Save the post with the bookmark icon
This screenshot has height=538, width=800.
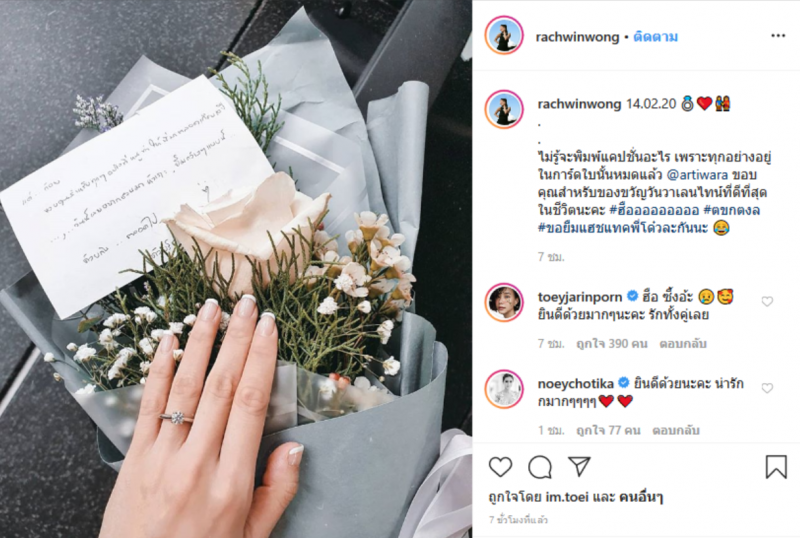pos(776,466)
